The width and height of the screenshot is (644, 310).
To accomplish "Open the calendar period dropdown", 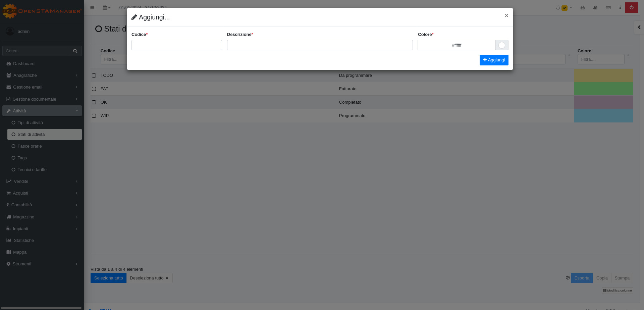I will pos(106,7).
